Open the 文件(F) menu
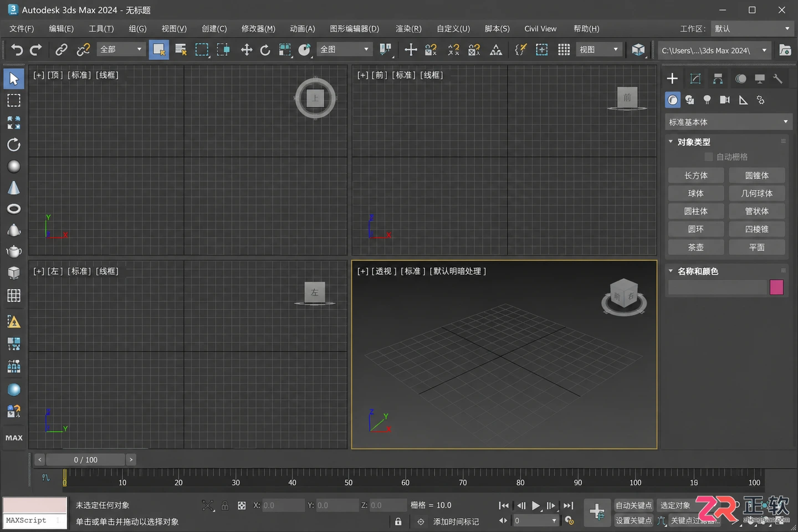Screen dimensions: 798x532 coord(22,29)
